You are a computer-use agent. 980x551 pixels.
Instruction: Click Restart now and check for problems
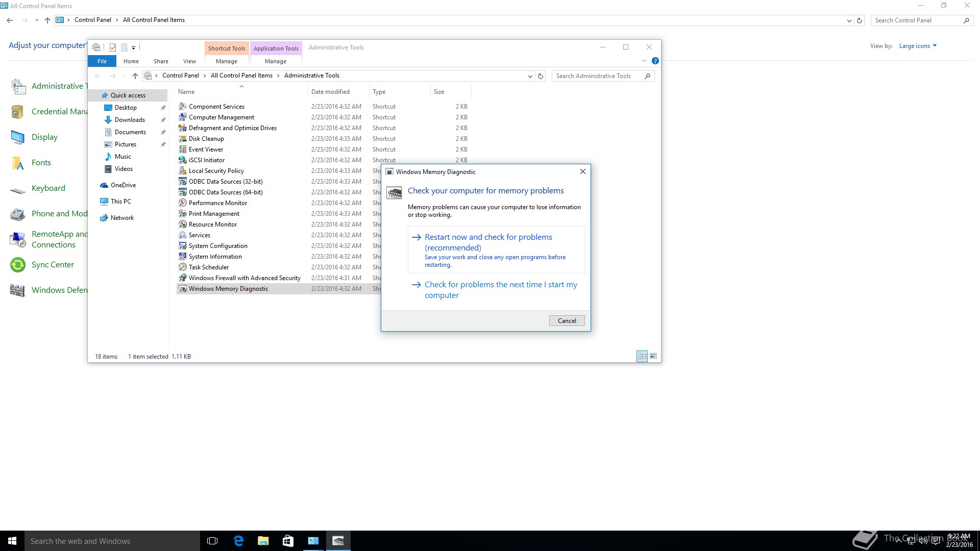496,250
